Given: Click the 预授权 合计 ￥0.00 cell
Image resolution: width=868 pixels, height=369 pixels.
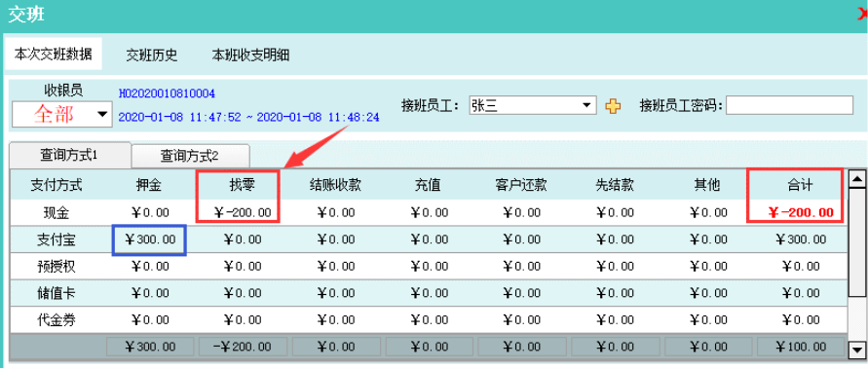Looking at the screenshot, I should pyautogui.click(x=801, y=267).
